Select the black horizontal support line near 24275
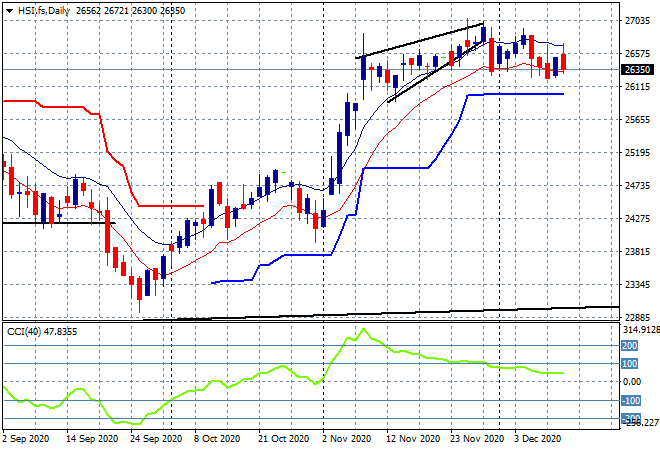 [x=59, y=223]
